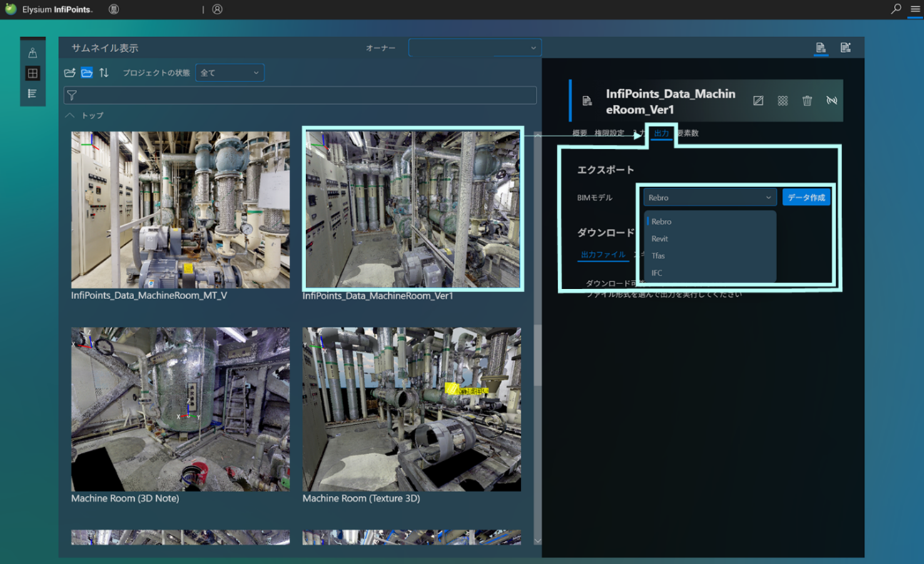The image size is (924, 564).
Task: Click the user account icon in title bar
Action: tap(218, 9)
